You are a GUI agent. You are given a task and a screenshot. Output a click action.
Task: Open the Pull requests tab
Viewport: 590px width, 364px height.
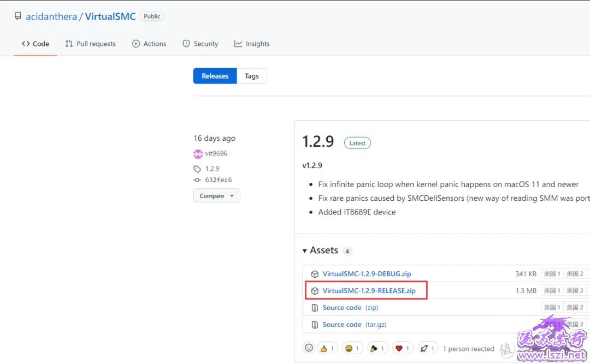91,44
